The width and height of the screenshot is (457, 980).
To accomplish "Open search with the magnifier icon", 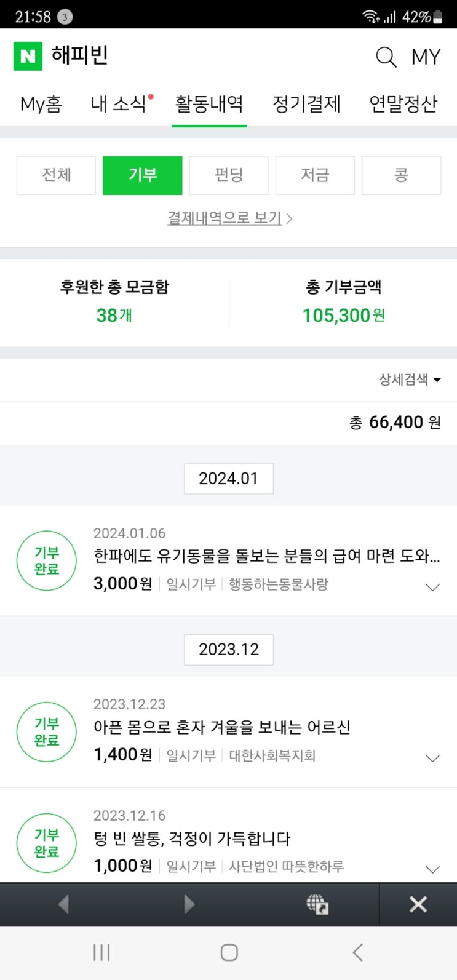I will (x=386, y=57).
